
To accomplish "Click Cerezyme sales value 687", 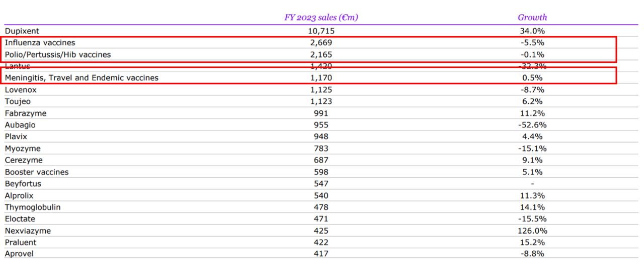I will (x=320, y=160).
